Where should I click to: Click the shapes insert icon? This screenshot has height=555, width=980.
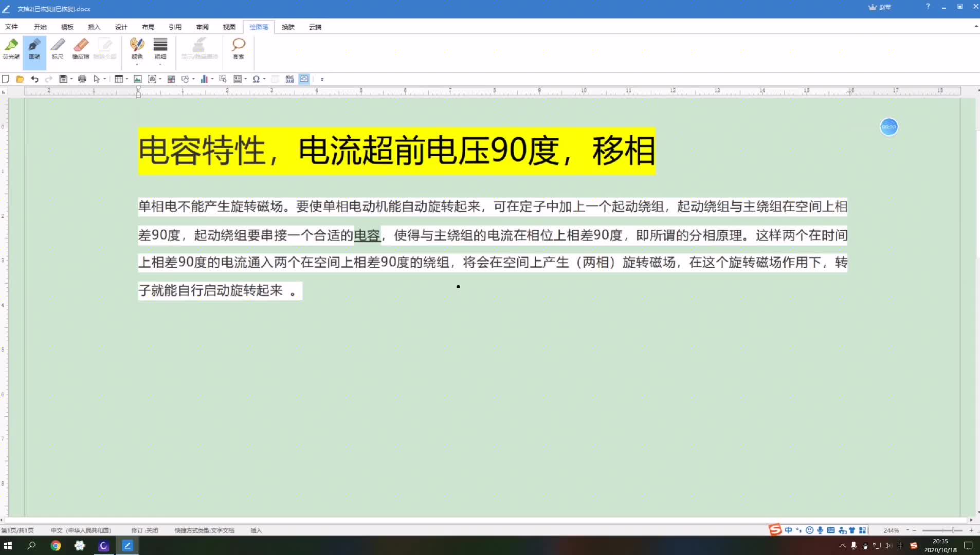[185, 79]
